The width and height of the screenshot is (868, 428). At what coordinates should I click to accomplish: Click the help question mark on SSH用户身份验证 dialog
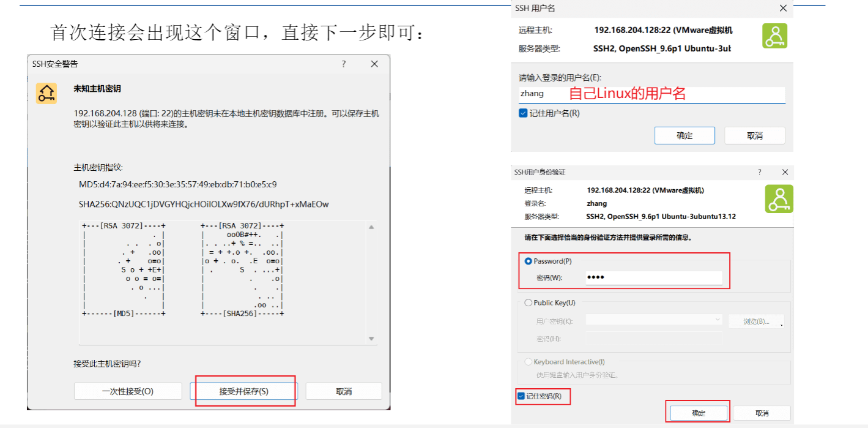760,172
